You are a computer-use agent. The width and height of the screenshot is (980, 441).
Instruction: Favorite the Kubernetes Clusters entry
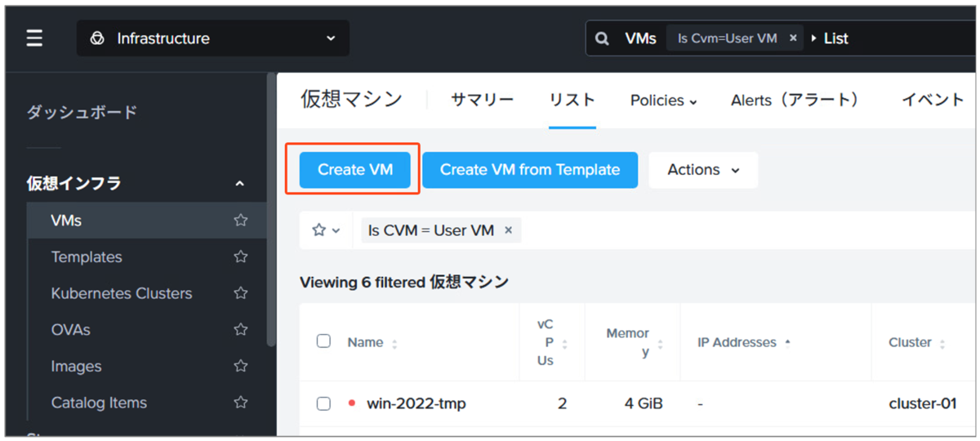(240, 293)
